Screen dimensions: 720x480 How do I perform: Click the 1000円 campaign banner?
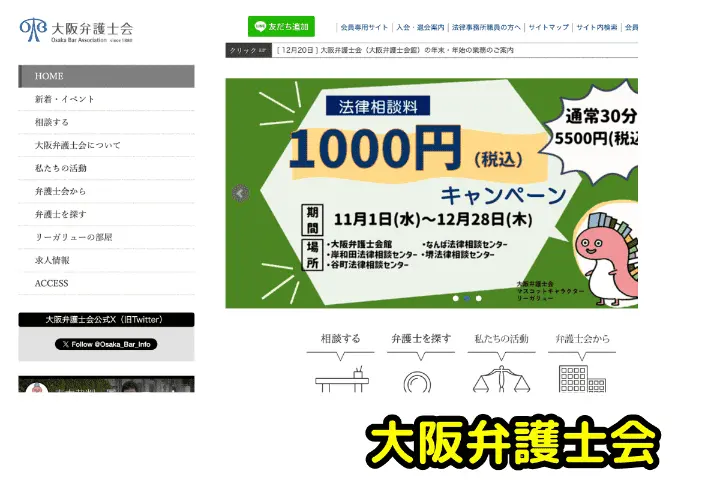(x=431, y=193)
